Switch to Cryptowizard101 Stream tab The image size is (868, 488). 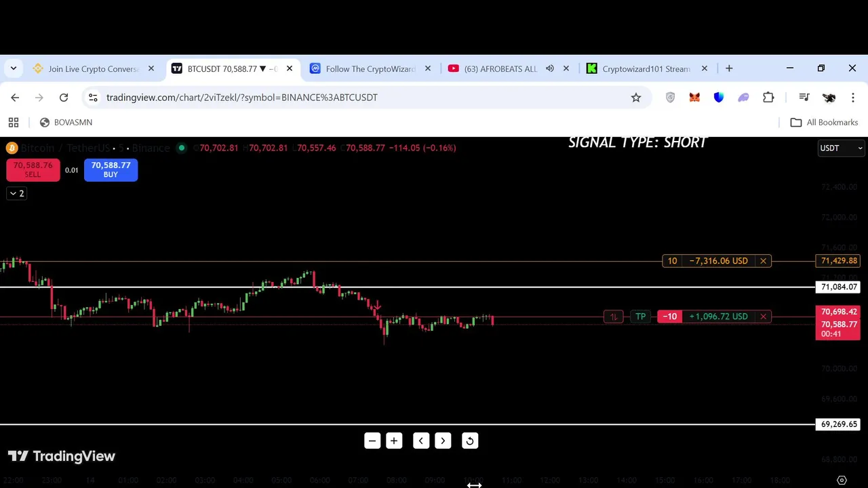click(646, 68)
